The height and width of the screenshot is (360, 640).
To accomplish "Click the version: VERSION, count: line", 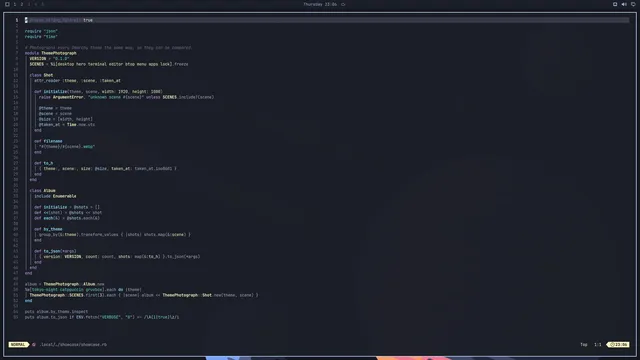I will click(x=120, y=257).
